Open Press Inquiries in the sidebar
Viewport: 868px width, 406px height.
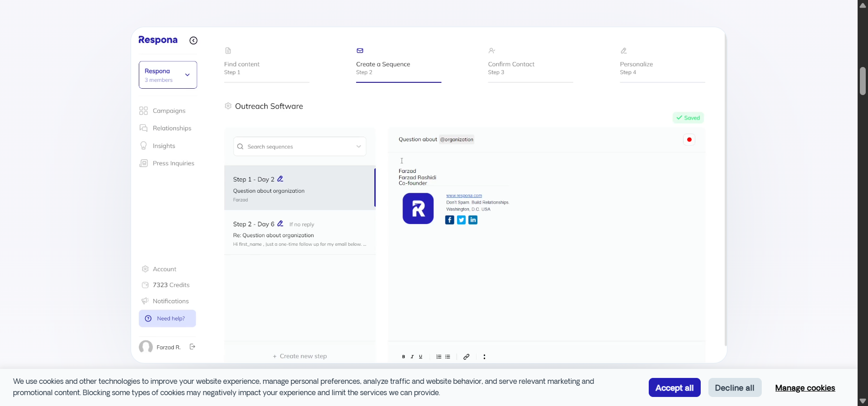coord(173,163)
